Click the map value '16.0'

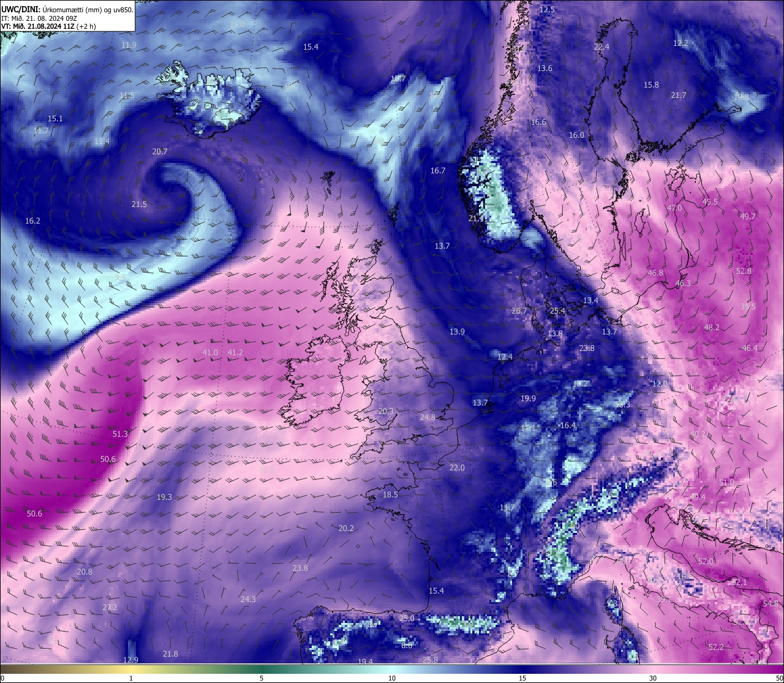click(576, 135)
